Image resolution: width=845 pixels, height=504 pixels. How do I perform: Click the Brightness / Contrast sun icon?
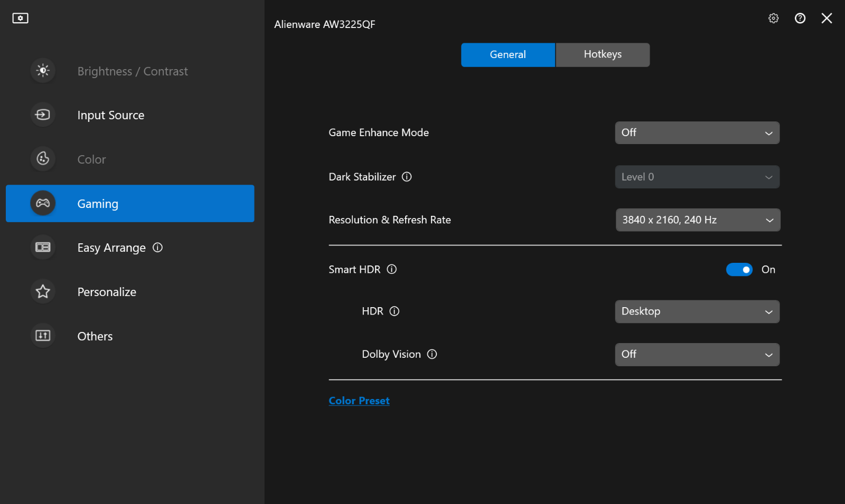tap(43, 71)
